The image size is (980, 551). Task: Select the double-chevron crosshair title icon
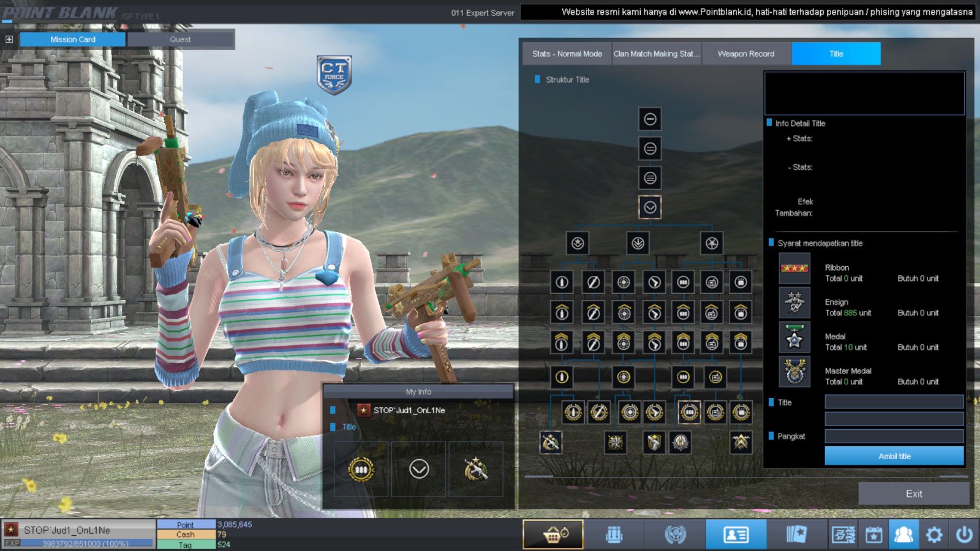(624, 342)
